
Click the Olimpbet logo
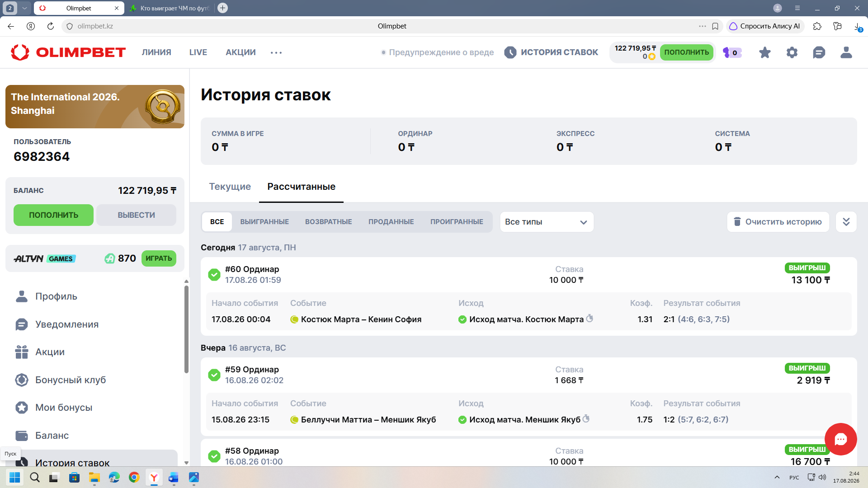[68, 52]
